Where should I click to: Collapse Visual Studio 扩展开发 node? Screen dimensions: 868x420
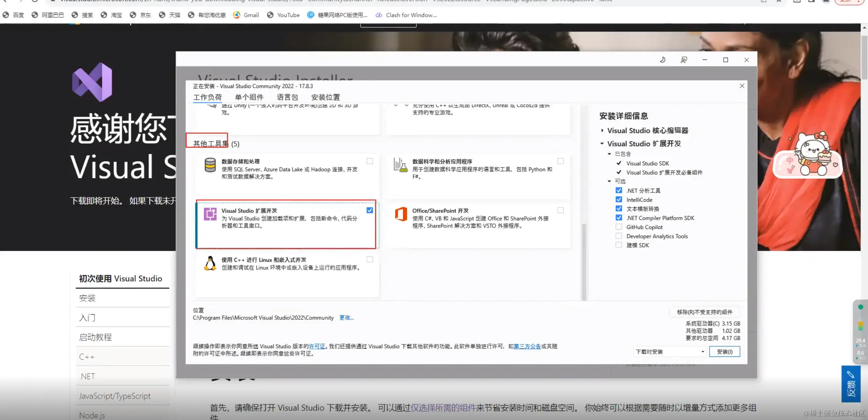tap(602, 143)
